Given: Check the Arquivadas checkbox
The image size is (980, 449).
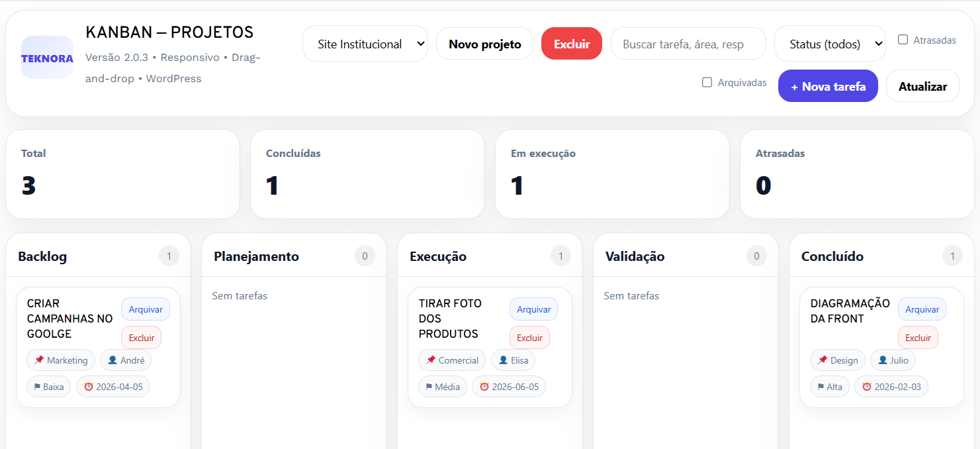Looking at the screenshot, I should click(x=706, y=82).
